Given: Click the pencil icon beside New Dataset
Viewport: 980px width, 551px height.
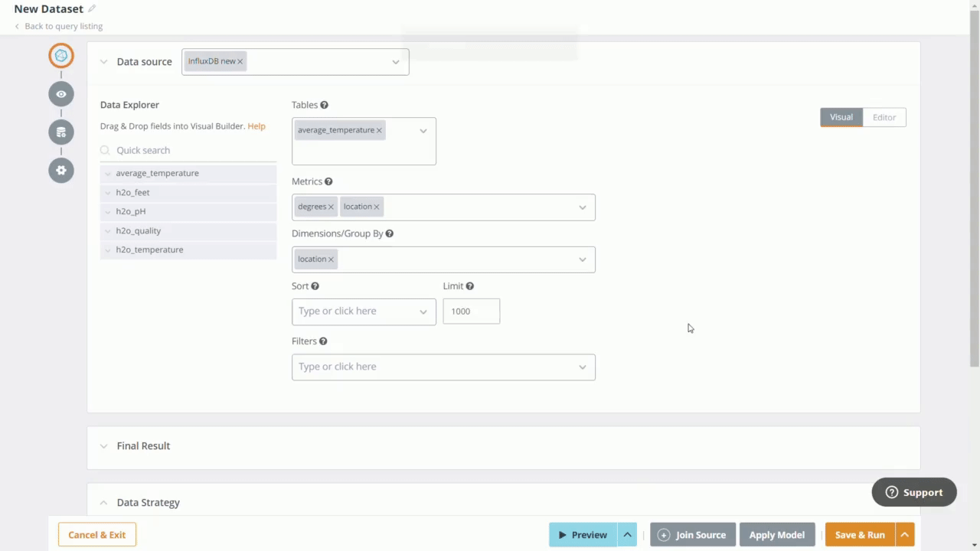Looking at the screenshot, I should pyautogui.click(x=92, y=9).
